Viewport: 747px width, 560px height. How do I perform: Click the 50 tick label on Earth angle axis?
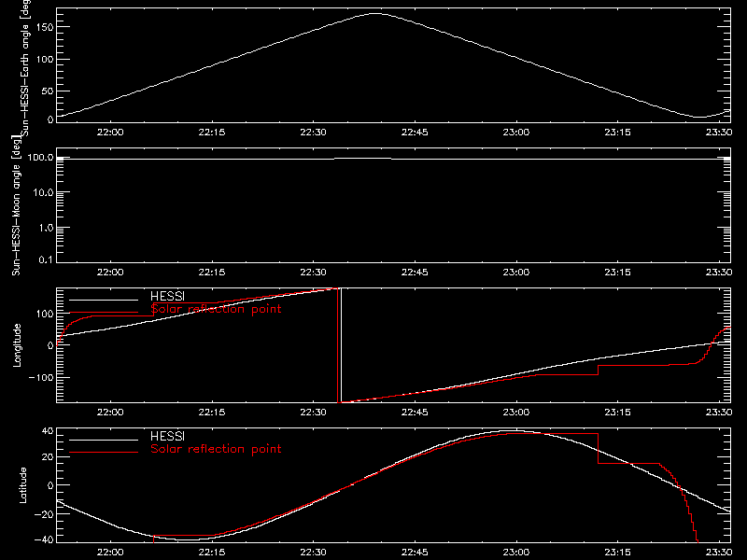coord(48,91)
